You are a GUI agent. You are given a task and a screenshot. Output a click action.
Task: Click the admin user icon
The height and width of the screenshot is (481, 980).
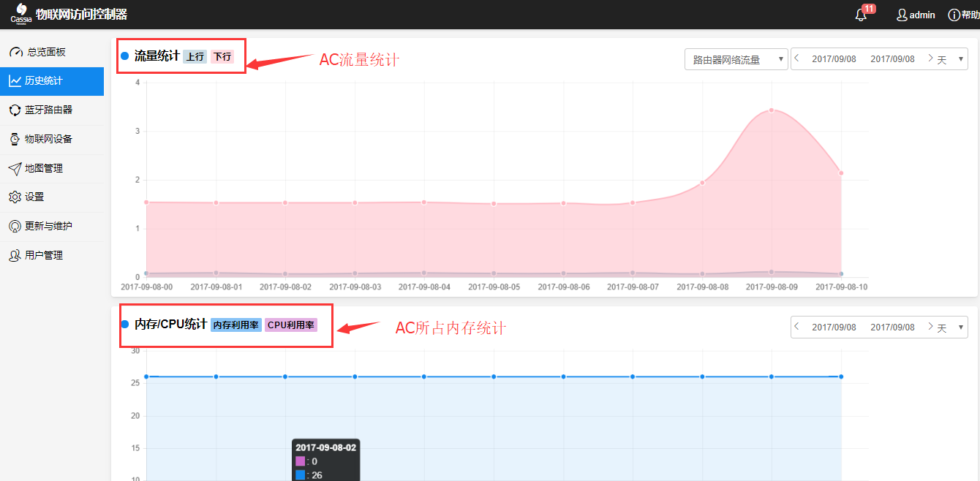pyautogui.click(x=902, y=15)
